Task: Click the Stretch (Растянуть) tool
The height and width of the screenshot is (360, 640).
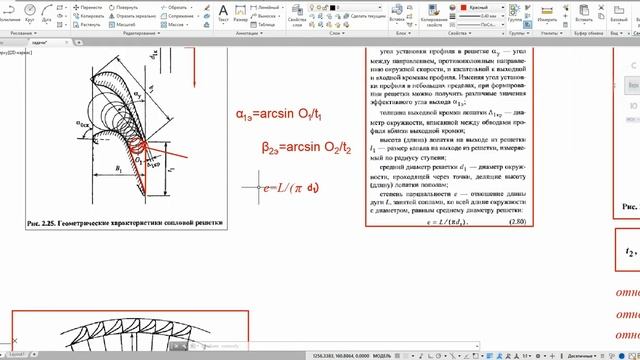Action: pyautogui.click(x=87, y=24)
